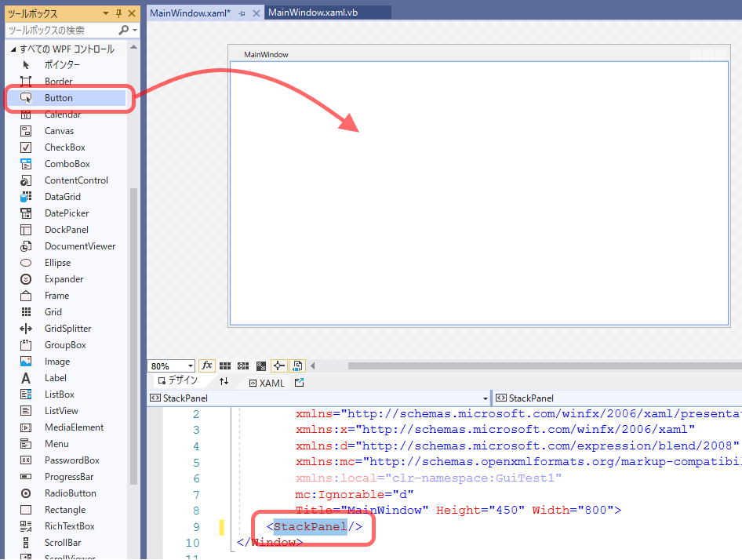This screenshot has width=742, height=560.
Task: Click the StackPanel tag in XAML code
Action: [x=311, y=526]
